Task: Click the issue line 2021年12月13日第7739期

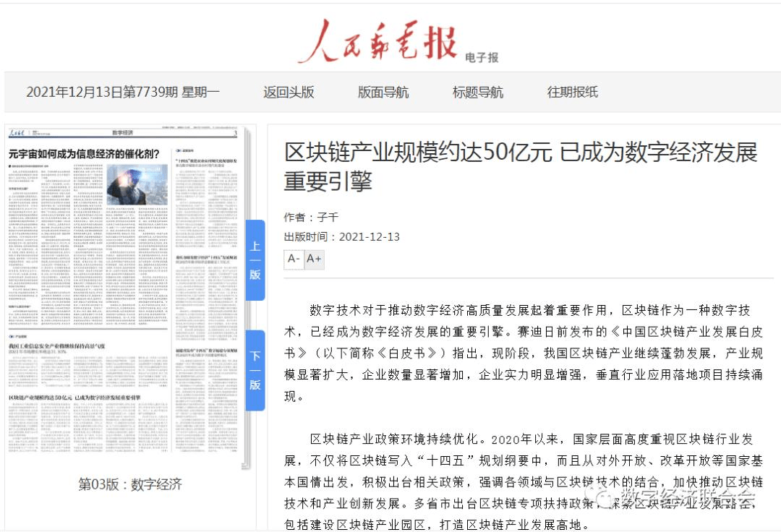Action: click(x=101, y=92)
